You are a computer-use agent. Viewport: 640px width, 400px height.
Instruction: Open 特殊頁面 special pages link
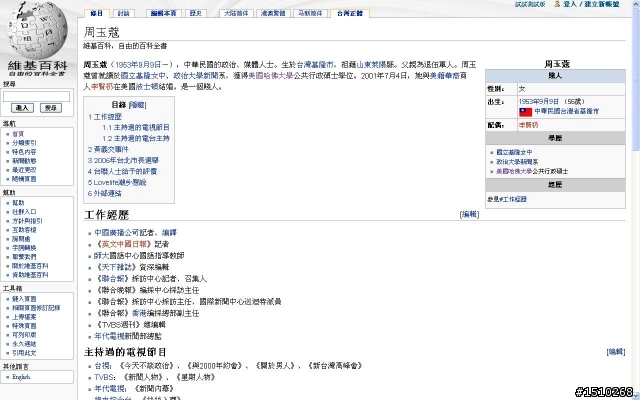[24, 326]
